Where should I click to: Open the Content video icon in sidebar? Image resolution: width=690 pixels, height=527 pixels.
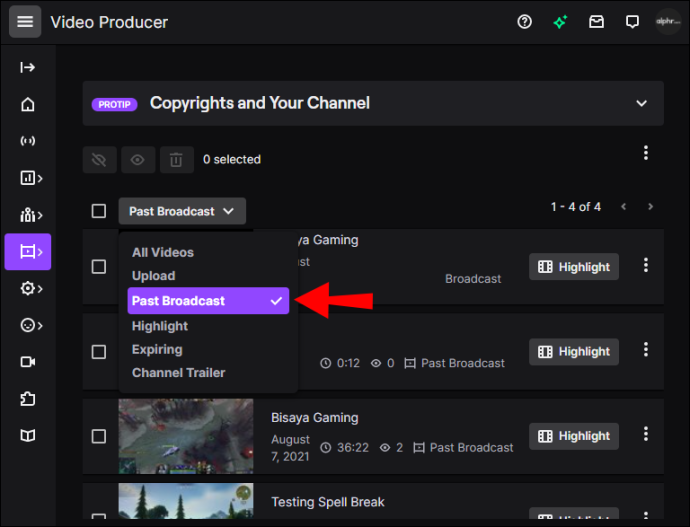click(28, 252)
